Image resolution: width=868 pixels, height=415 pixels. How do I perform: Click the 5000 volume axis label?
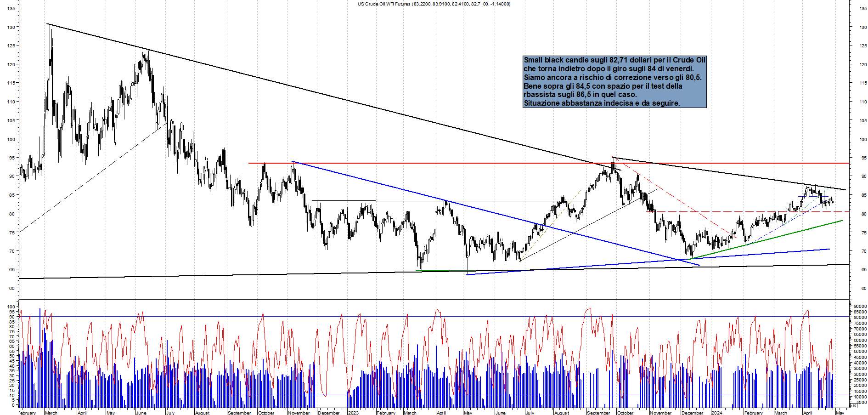861,403
